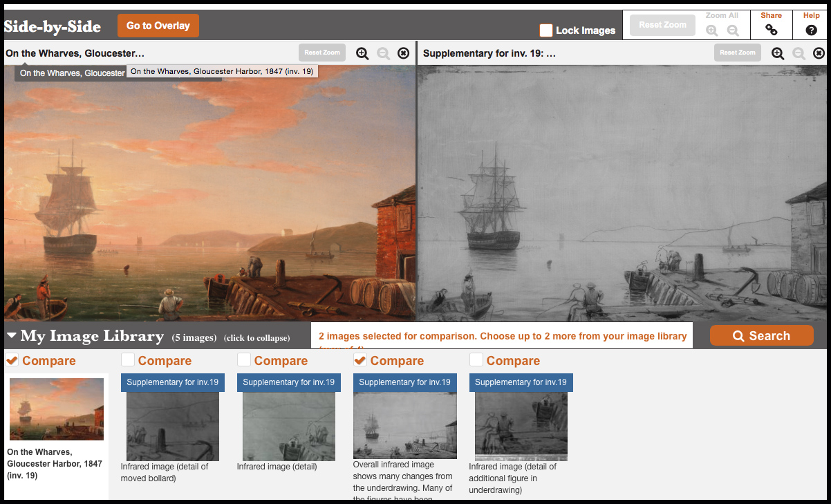
Task: Zoom out on the left On the Wharves panel
Action: pyautogui.click(x=383, y=53)
